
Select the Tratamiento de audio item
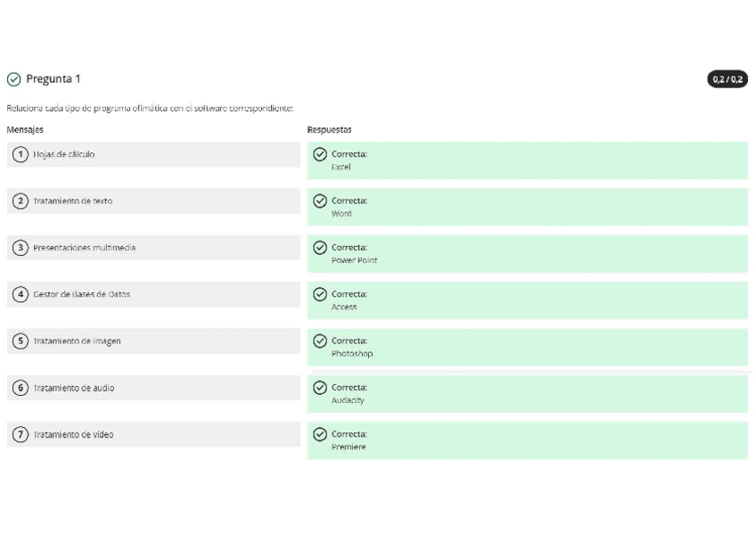point(153,388)
